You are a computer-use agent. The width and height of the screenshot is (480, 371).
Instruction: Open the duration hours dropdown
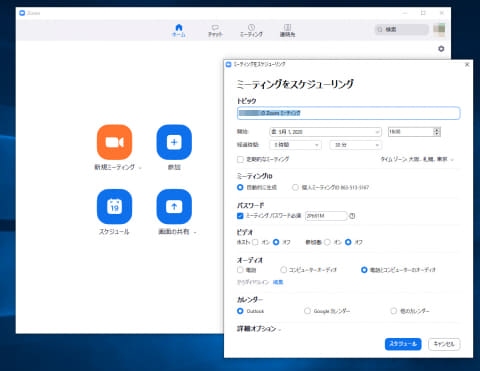(295, 145)
